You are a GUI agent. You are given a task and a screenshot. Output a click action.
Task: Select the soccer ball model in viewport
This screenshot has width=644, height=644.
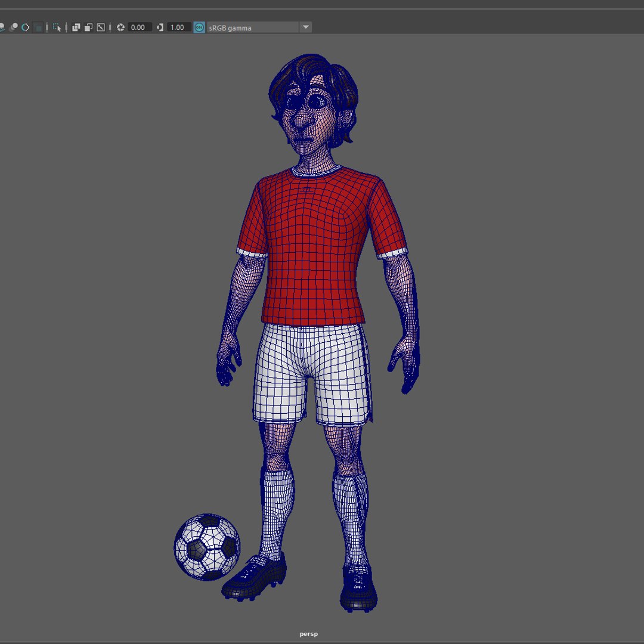(x=207, y=547)
